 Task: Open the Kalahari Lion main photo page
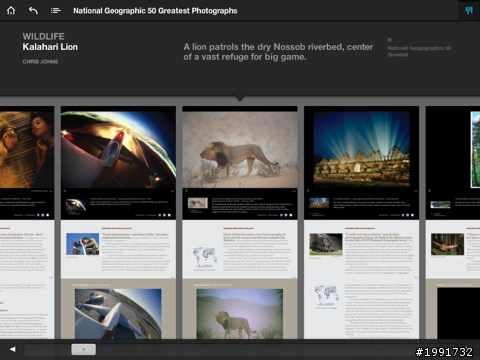click(240, 150)
